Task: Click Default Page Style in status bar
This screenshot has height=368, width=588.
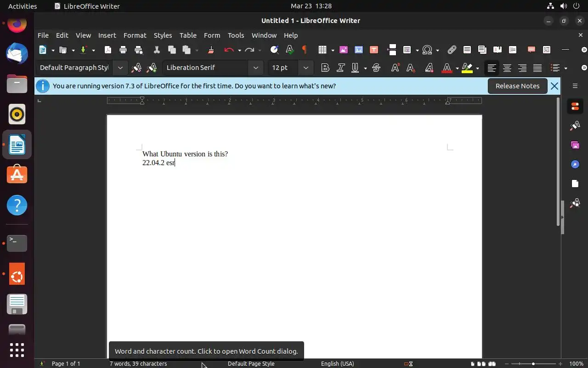Action: 251,363
